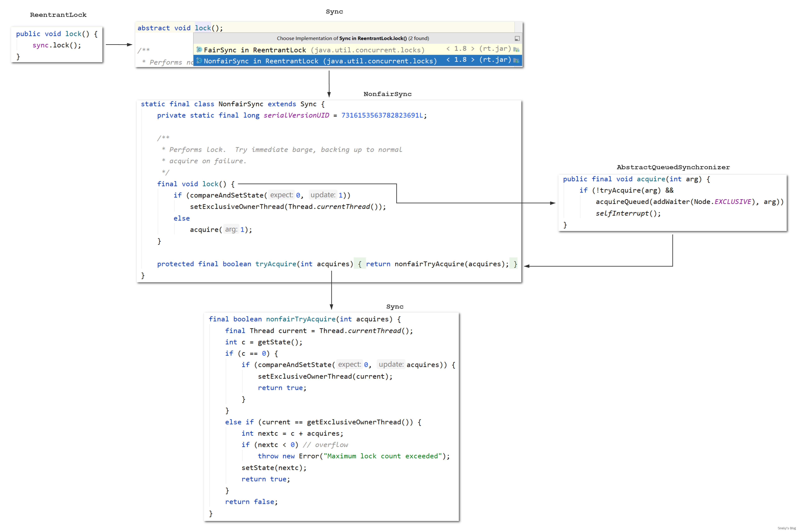798x532 pixels.
Task: Click the NonfairSync class icon in popup
Action: (x=199, y=61)
